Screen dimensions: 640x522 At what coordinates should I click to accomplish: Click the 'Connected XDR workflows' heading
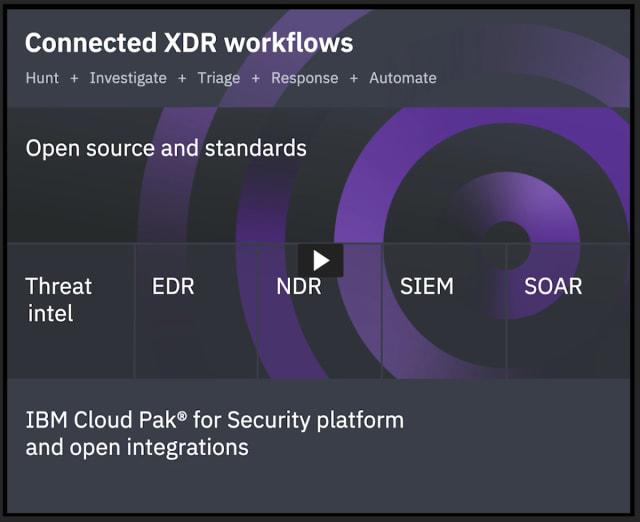point(189,43)
